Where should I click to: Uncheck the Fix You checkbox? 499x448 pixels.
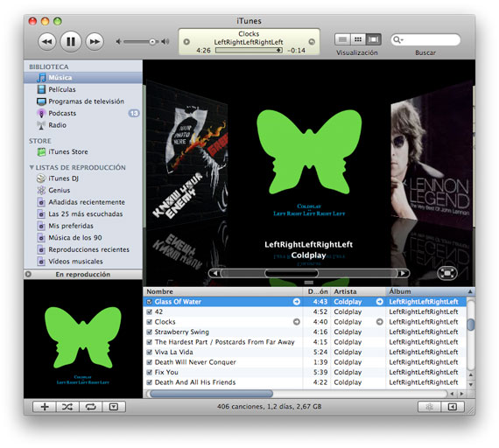coord(149,372)
